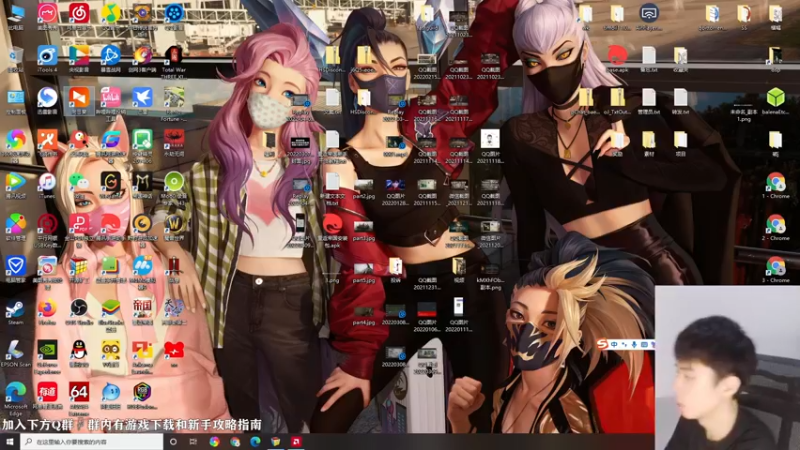Click Sogou microphone voice input icon
Image resolution: width=800 pixels, height=450 pixels.
pyautogui.click(x=634, y=344)
